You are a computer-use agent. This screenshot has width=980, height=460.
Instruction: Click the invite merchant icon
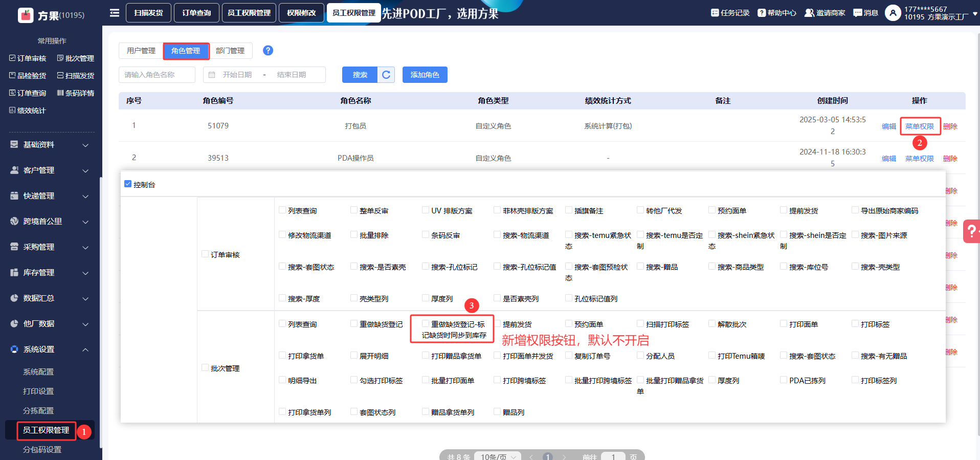point(809,13)
